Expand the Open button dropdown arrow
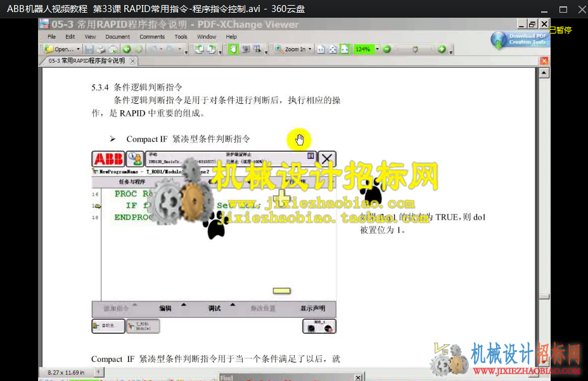The height and width of the screenshot is (381, 588). (x=78, y=49)
